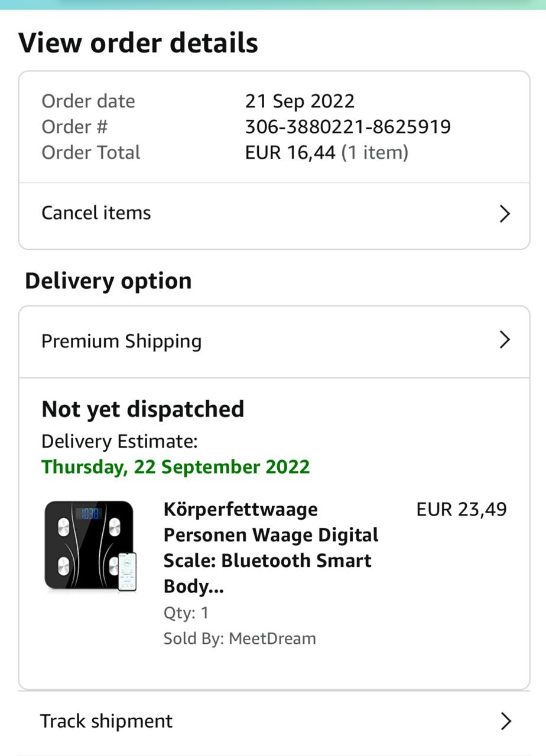Click the Sold By MeetDream seller text
The width and height of the screenshot is (546, 756).
[239, 638]
